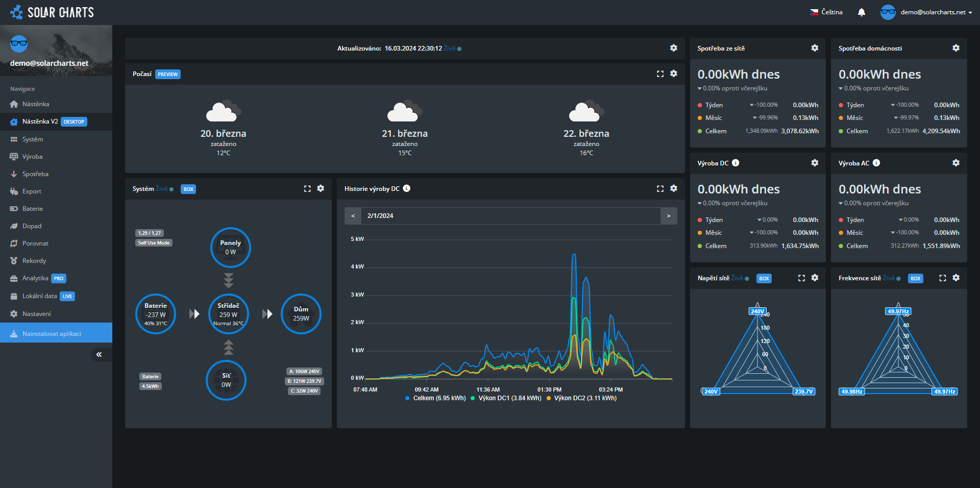Toggle Celkem series in chart legend
Image resolution: width=980 pixels, height=488 pixels.
[x=435, y=398]
